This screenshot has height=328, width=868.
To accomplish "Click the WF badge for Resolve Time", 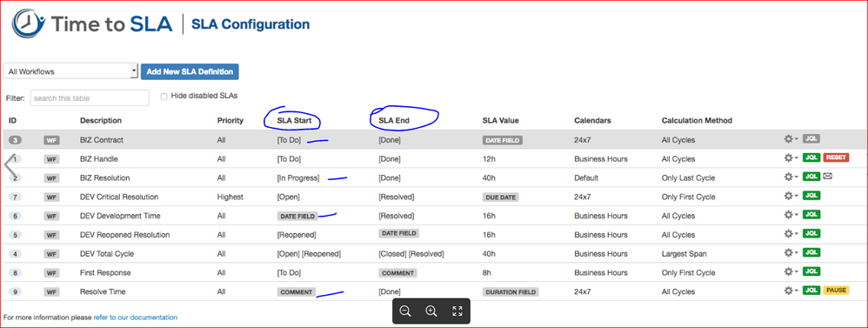I will tap(51, 291).
